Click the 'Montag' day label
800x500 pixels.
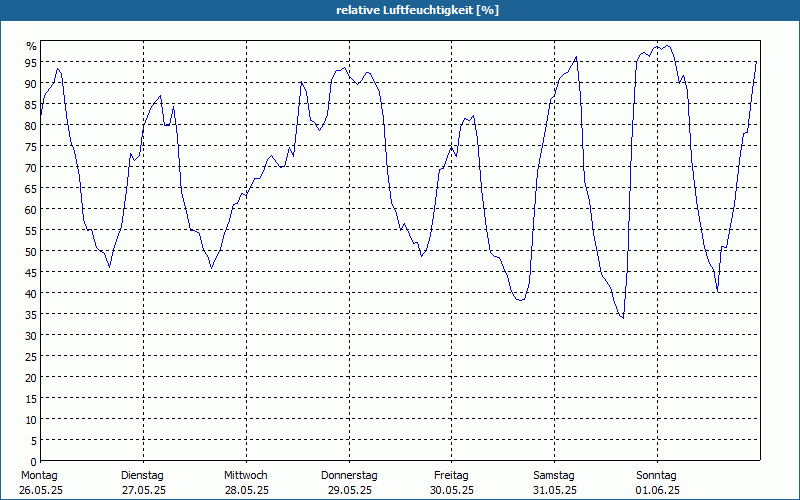click(39, 476)
